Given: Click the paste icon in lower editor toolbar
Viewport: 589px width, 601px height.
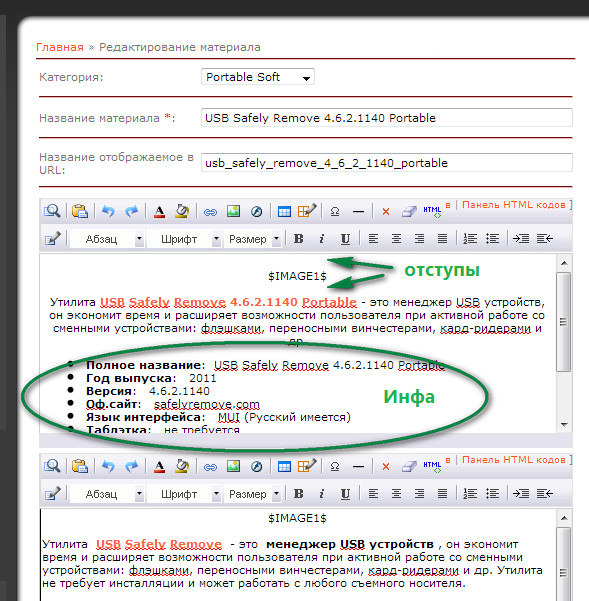Looking at the screenshot, I should tap(79, 466).
